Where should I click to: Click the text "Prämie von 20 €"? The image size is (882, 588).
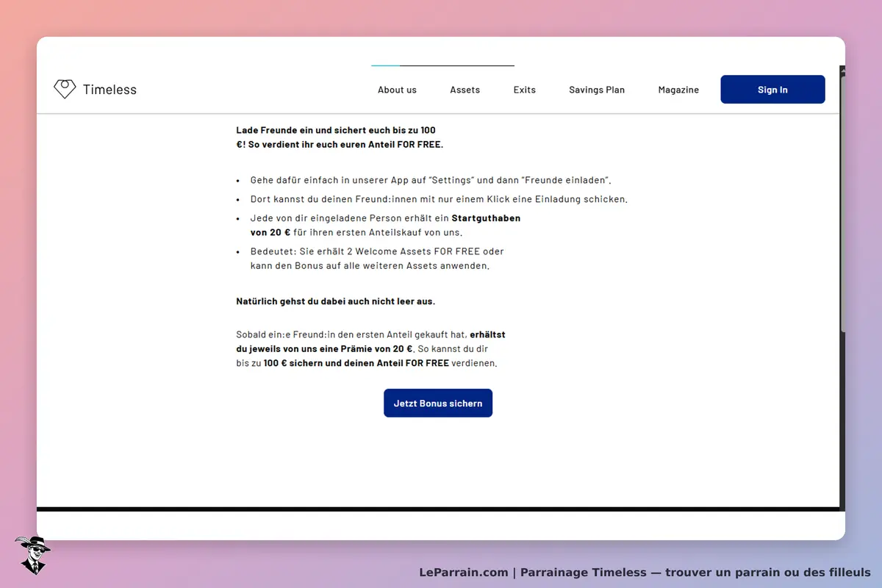click(376, 349)
